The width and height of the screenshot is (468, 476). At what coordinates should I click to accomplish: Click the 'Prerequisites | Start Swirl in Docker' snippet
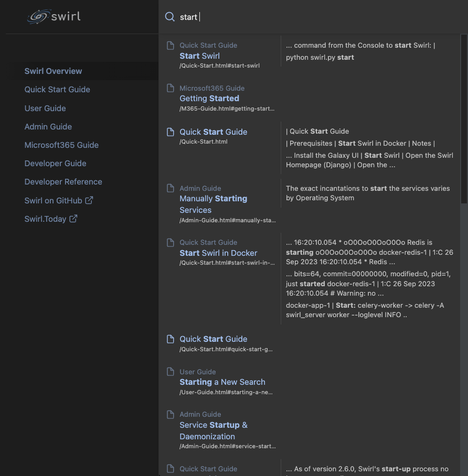pos(360,143)
